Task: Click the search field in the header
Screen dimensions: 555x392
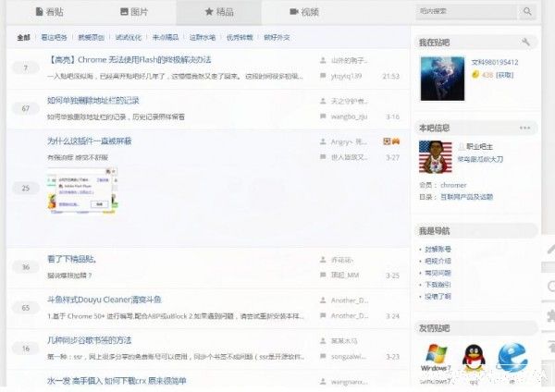Action: coord(466,11)
